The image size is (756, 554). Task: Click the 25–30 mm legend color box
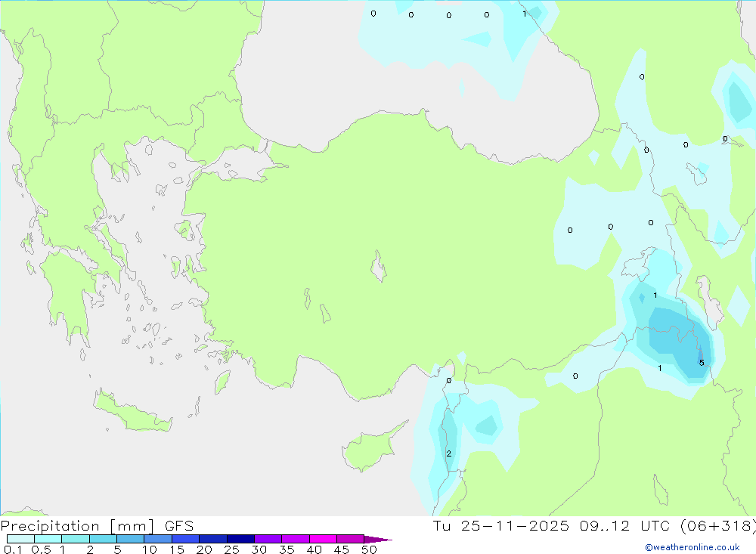[x=240, y=539]
